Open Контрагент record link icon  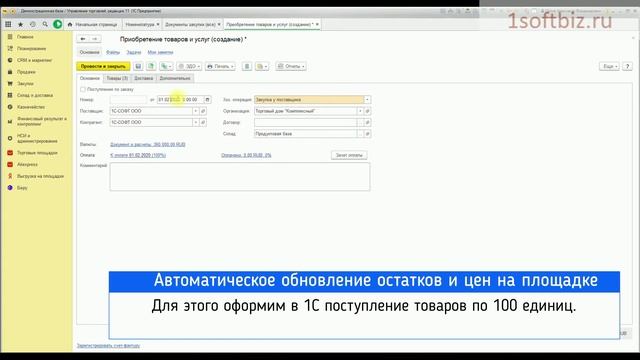pyautogui.click(x=203, y=122)
